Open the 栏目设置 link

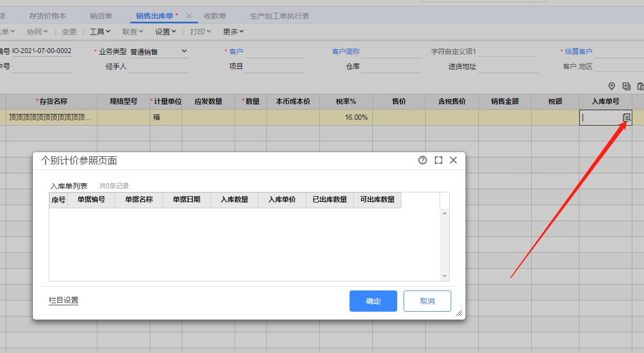tap(64, 301)
